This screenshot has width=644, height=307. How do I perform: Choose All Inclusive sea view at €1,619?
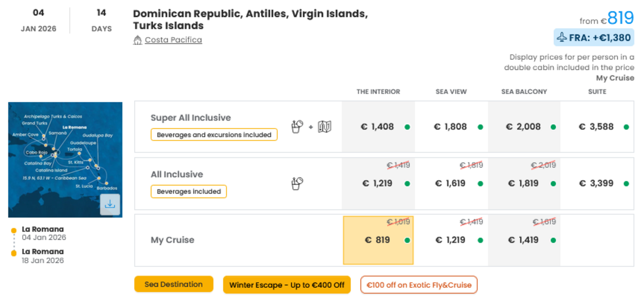(451, 183)
